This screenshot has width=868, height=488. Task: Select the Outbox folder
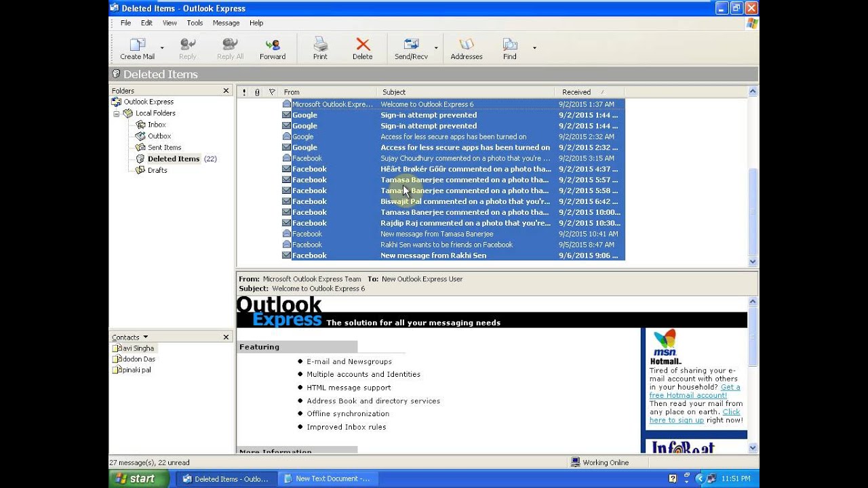coord(159,136)
